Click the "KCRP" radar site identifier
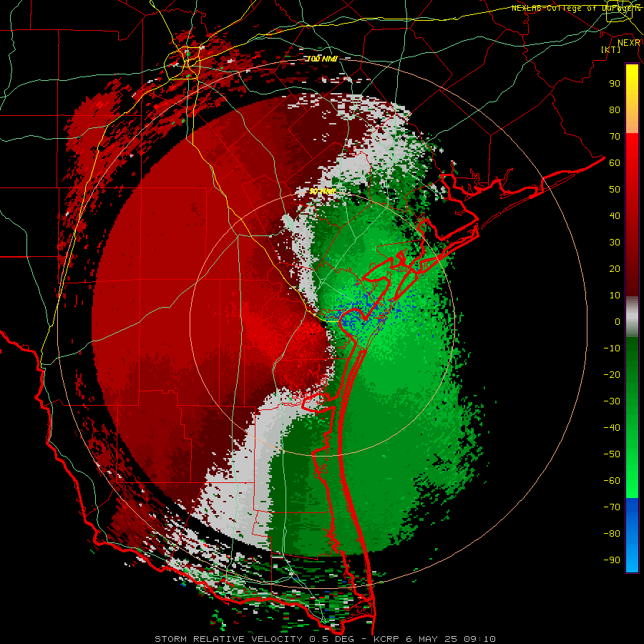Screen dimensions: 644x644 (x=386, y=639)
